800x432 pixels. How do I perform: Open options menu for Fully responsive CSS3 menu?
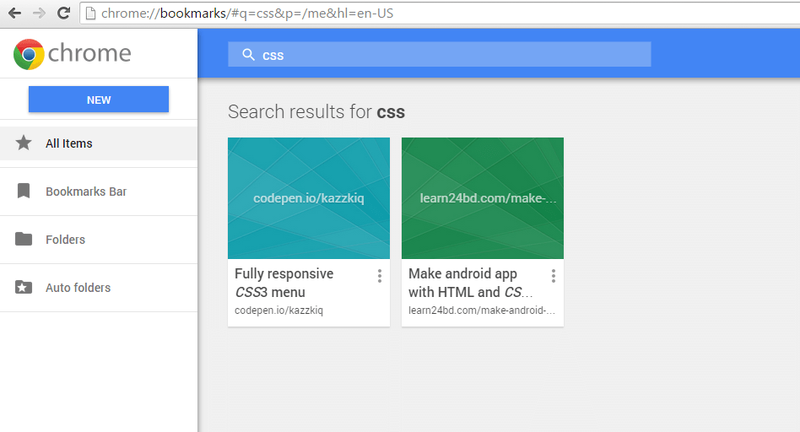(x=380, y=276)
